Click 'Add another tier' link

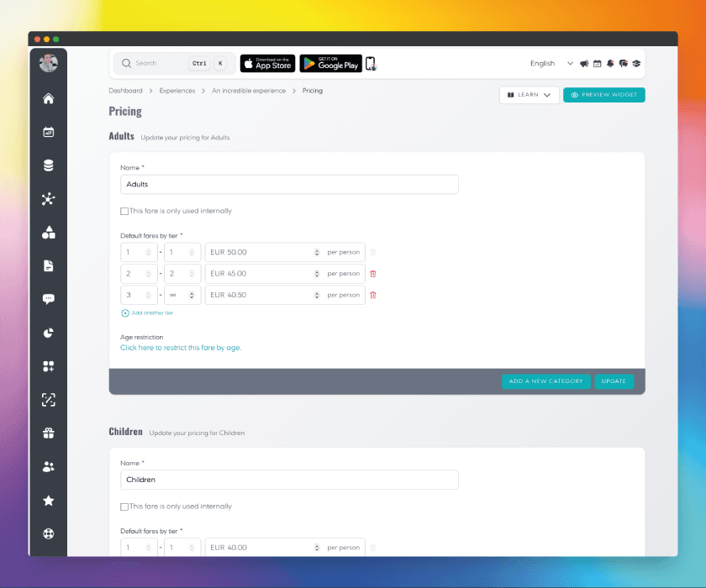tap(147, 312)
